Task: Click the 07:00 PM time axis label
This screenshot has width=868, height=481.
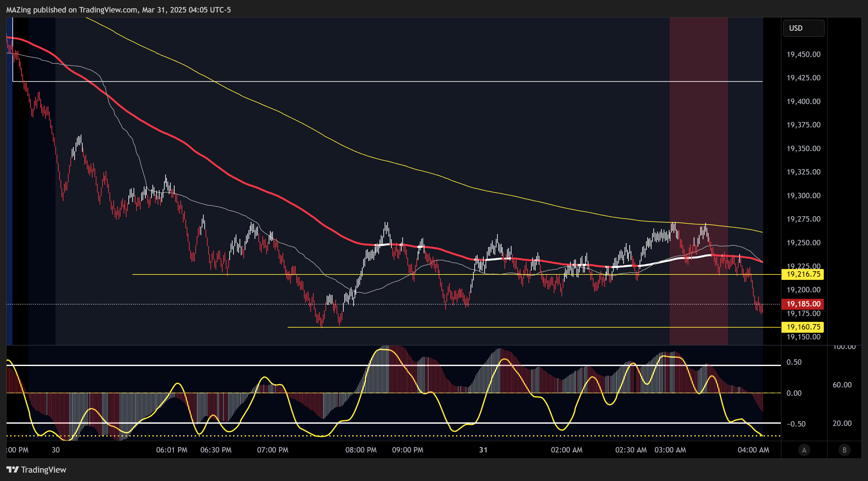Action: pos(273,450)
